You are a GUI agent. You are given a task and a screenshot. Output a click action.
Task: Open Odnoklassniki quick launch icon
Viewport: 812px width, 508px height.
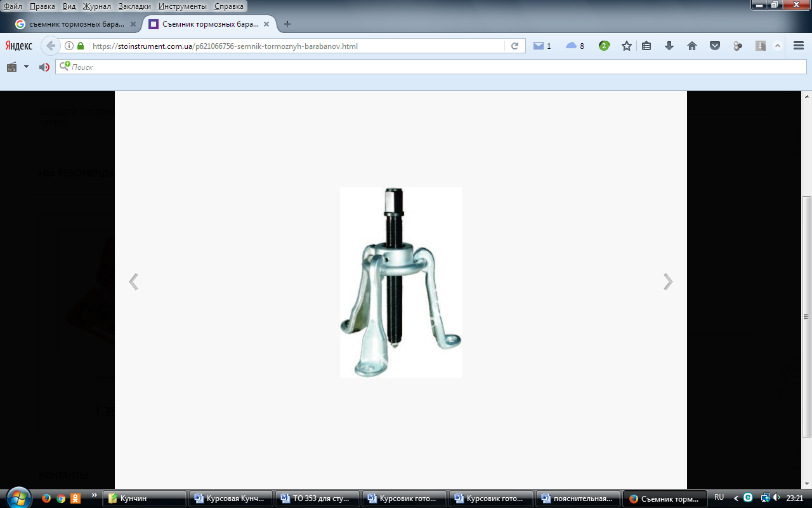pos(75,498)
